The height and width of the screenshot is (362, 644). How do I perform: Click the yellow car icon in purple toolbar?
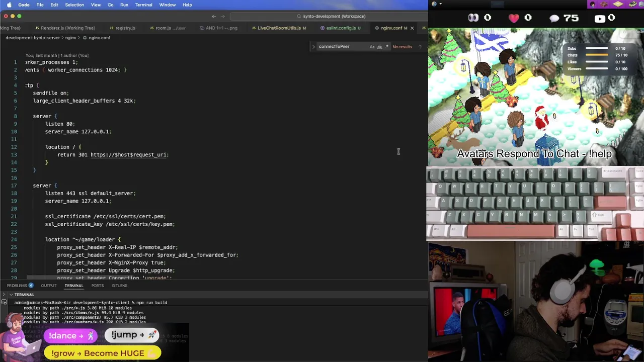tap(632, 5)
